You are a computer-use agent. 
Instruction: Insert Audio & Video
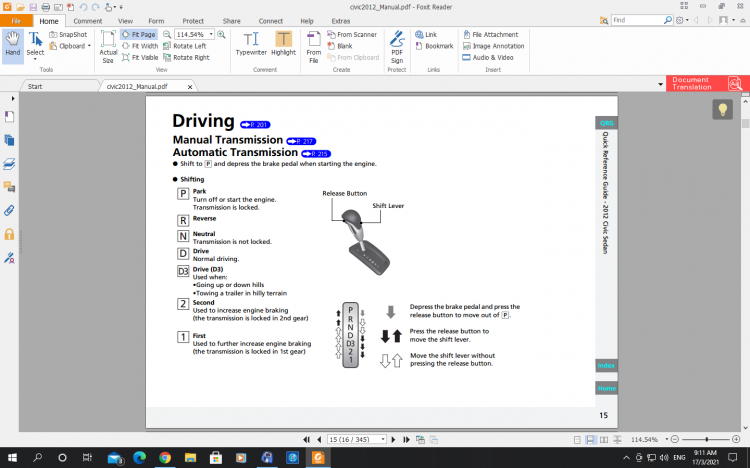pyautogui.click(x=488, y=57)
